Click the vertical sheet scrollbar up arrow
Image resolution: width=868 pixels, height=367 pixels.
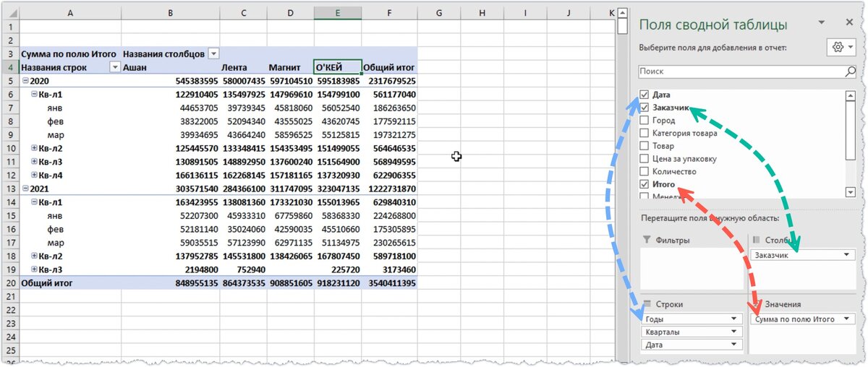pos(623,13)
